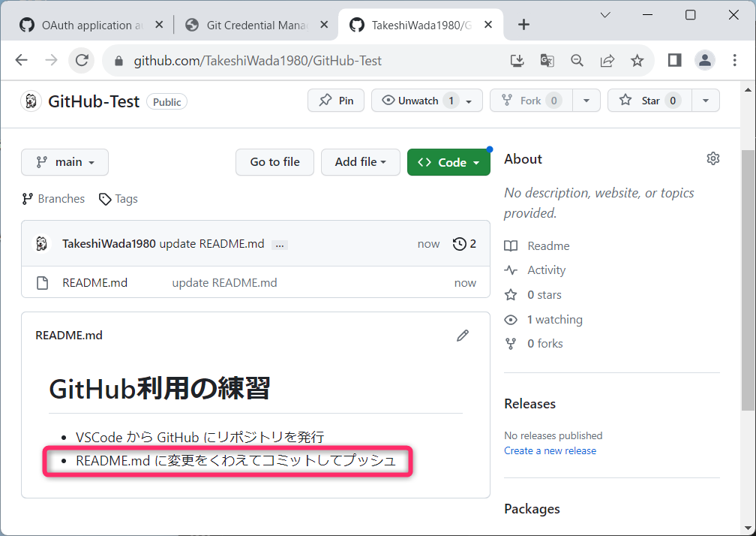Click the pencil icon to edit README.md
Viewport: 756px width, 536px height.
[463, 336]
